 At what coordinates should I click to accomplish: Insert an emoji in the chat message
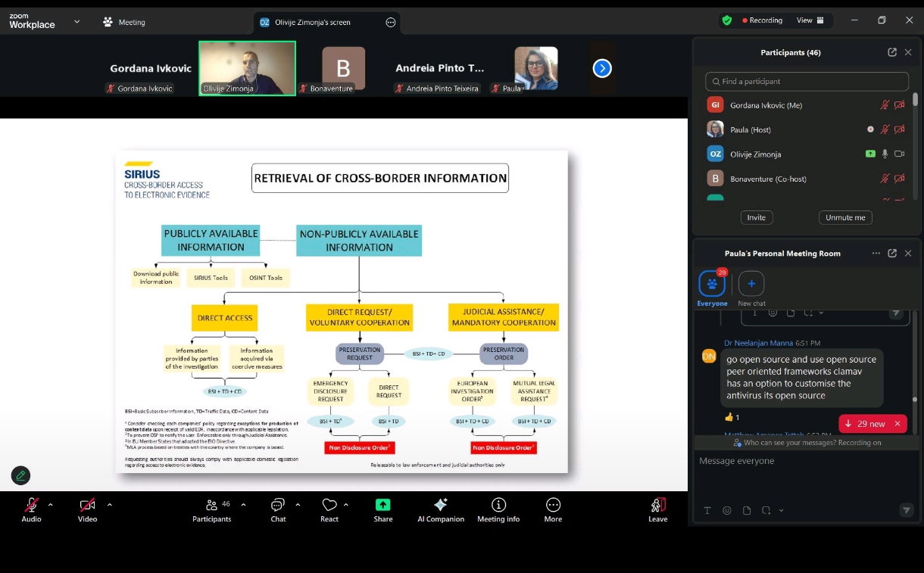[x=726, y=510]
